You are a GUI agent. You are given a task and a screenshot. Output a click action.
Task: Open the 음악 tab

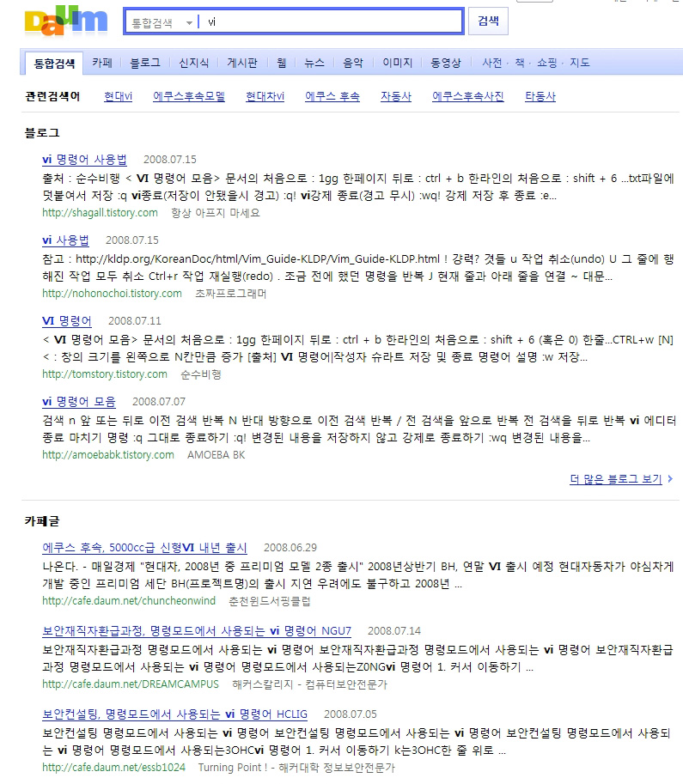coord(353,63)
